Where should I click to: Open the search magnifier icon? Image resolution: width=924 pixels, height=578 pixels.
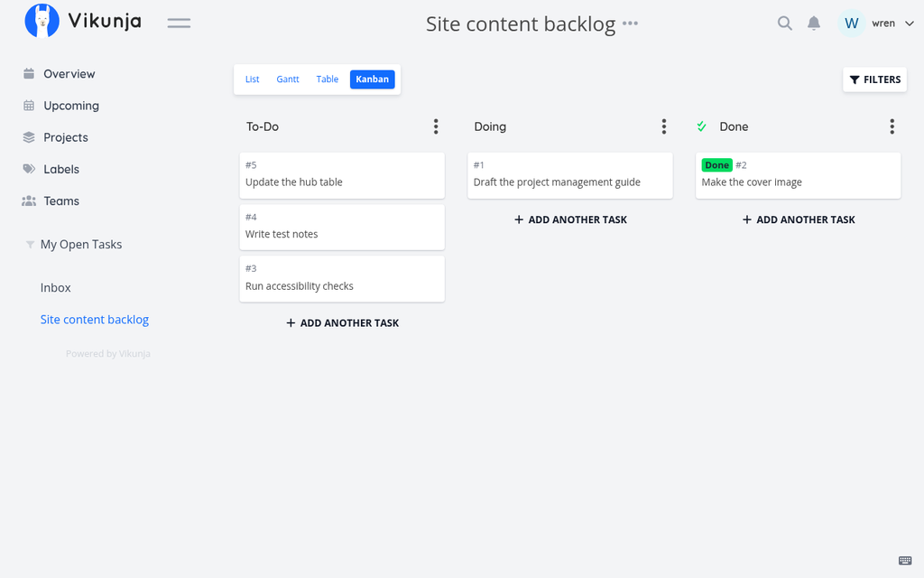tap(784, 23)
